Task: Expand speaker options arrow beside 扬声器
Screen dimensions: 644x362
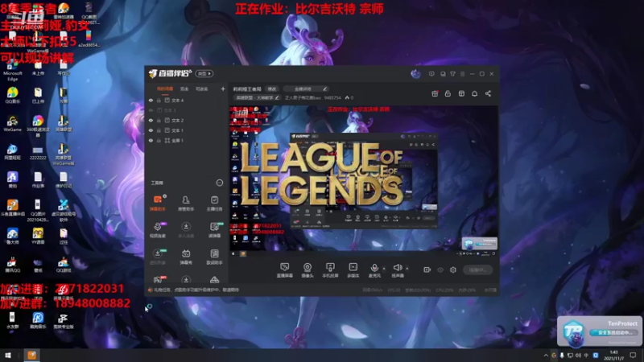Action: 407,269
